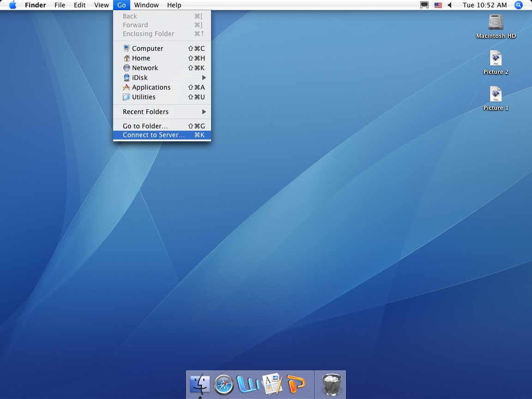Image resolution: width=532 pixels, height=399 pixels.
Task: Click the volume icon in menu bar
Action: (450, 5)
